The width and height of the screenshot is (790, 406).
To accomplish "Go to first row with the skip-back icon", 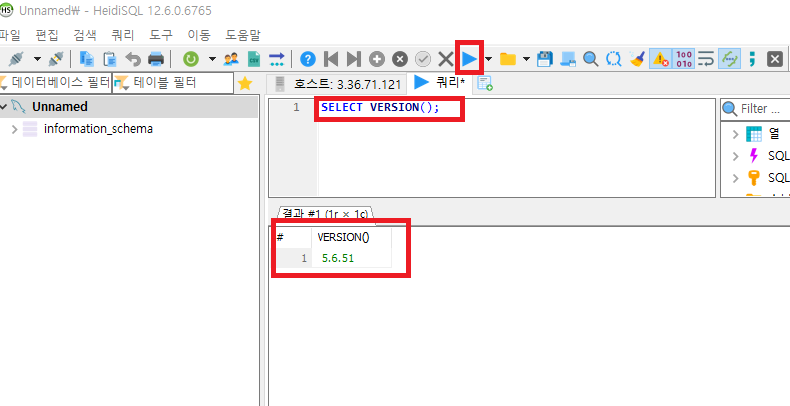I will 331,59.
